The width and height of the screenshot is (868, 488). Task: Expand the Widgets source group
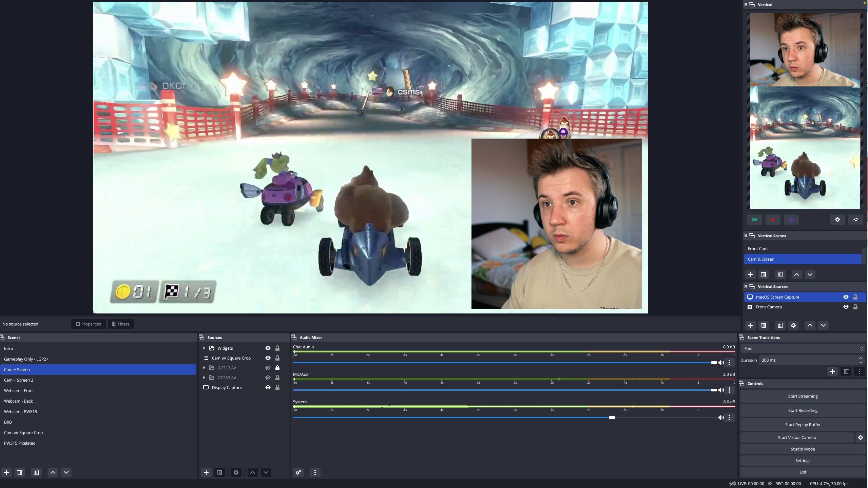point(204,348)
